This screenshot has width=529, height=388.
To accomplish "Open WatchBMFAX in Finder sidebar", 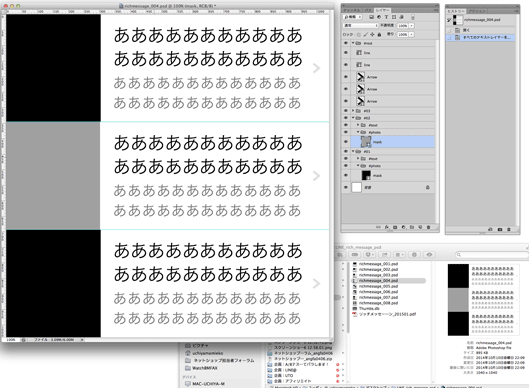I will point(205,368).
